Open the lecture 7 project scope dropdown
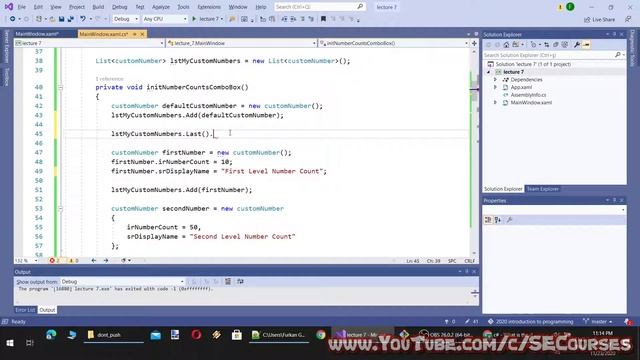Viewport: 640px width, 360px height. pos(89,43)
